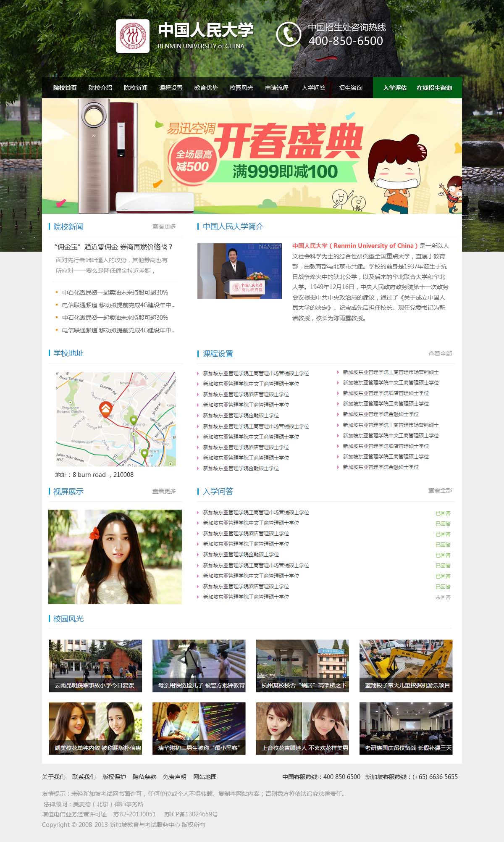Image resolution: width=504 pixels, height=842 pixels.
Task: Select 校园风光 in the top menu
Action: [x=241, y=88]
